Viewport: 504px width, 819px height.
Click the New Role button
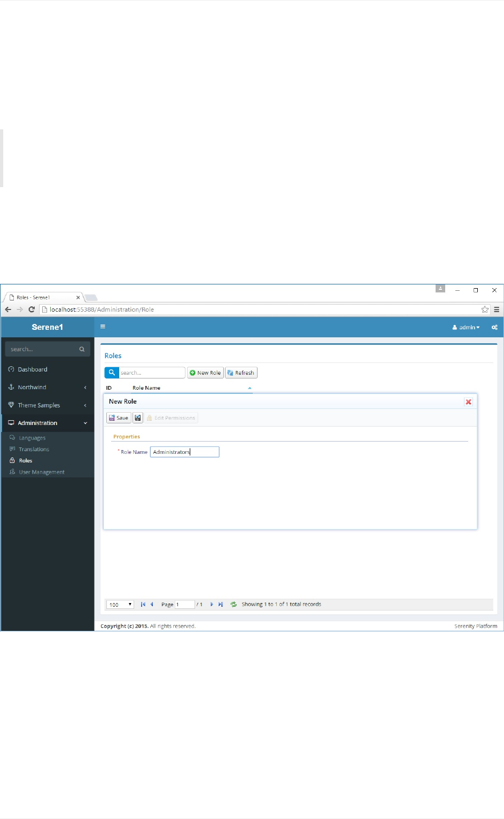205,373
